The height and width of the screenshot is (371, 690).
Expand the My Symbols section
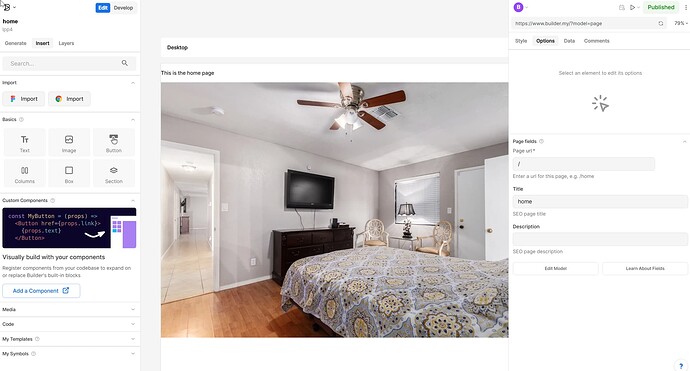133,354
